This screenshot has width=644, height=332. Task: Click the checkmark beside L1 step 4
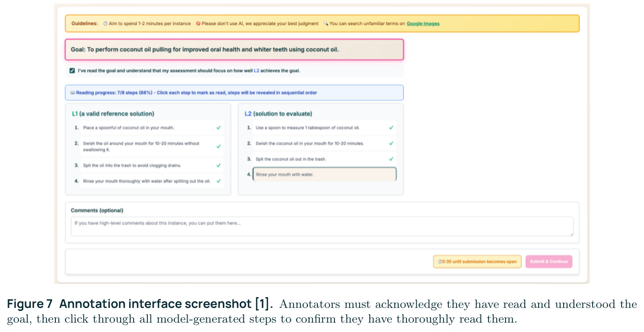218,181
